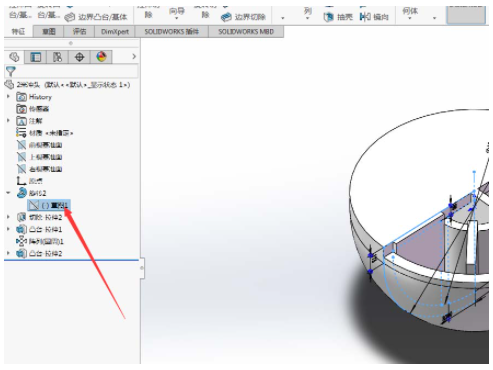Select the 注解 annotations folder

tap(29, 121)
